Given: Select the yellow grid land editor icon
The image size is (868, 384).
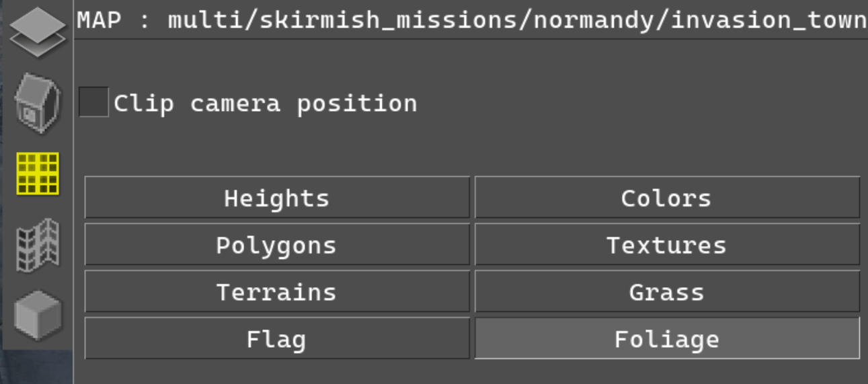Looking at the screenshot, I should click(x=38, y=174).
